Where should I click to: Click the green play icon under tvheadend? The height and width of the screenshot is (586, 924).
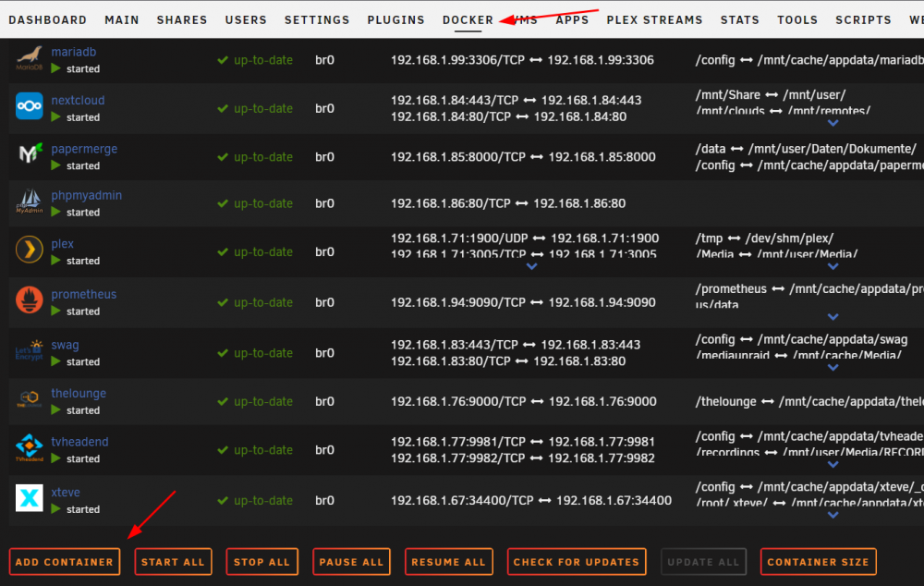(x=56, y=458)
